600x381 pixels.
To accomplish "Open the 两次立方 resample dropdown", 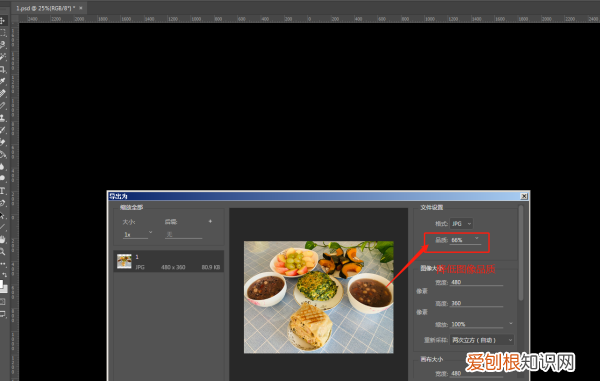I will pos(482,340).
